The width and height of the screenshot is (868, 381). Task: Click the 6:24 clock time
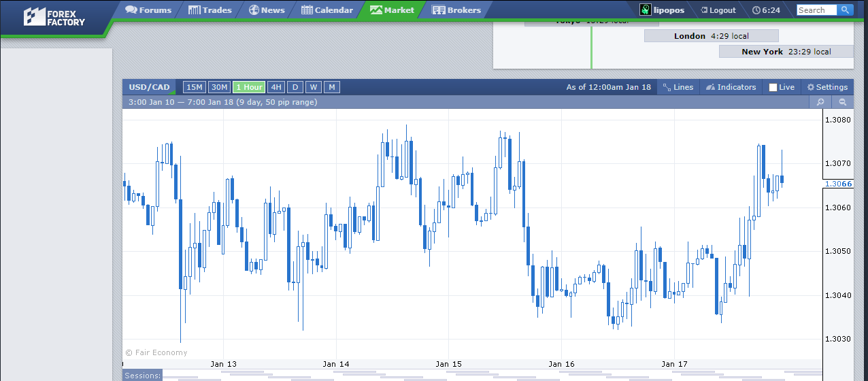(x=771, y=10)
